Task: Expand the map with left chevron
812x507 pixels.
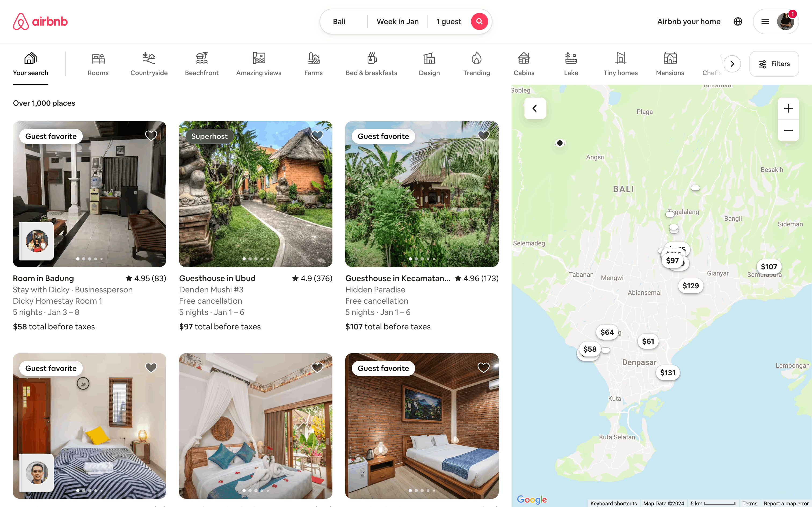Action: pyautogui.click(x=535, y=108)
